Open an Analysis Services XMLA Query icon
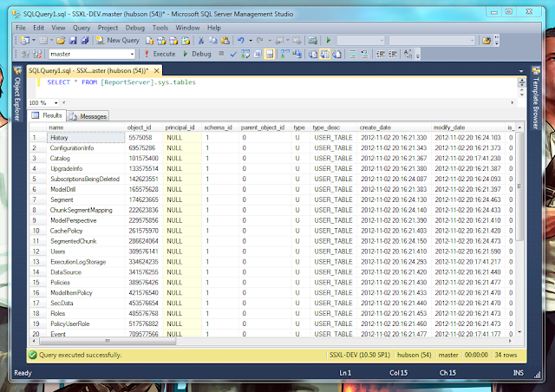Image resolution: width=555 pixels, height=392 pixels. (x=186, y=41)
